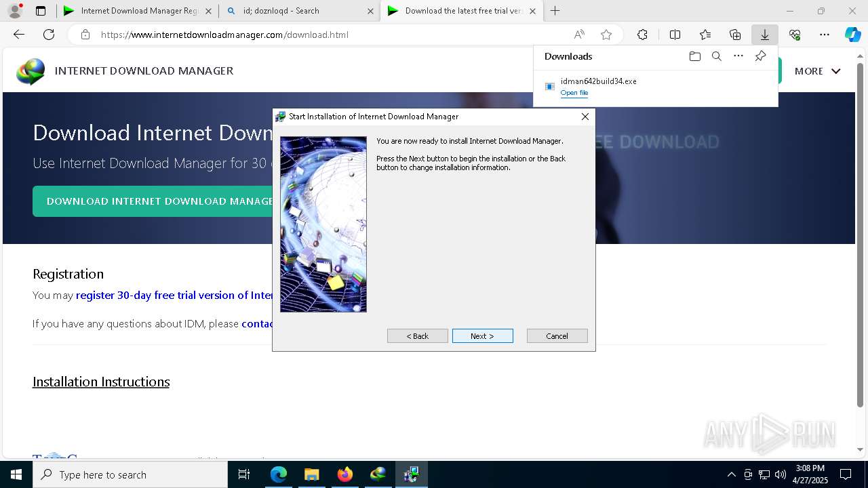
Task: Cancel the Internet Download Manager installation
Action: coord(557,336)
